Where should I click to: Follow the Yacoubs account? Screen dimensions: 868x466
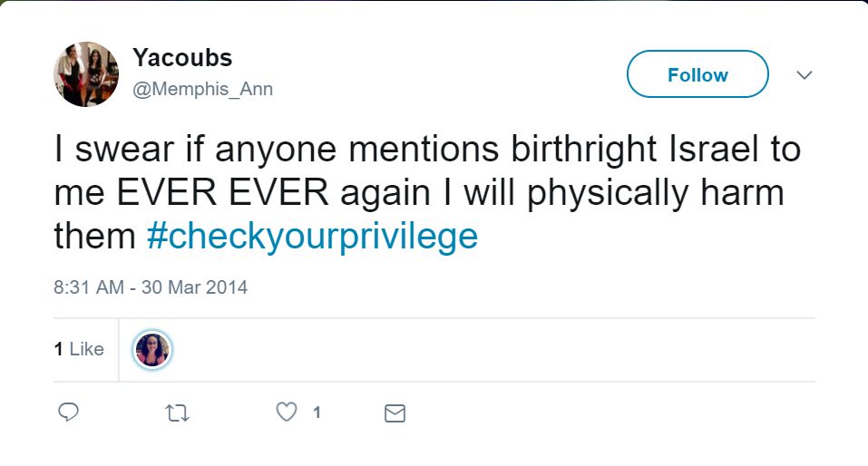[x=697, y=75]
